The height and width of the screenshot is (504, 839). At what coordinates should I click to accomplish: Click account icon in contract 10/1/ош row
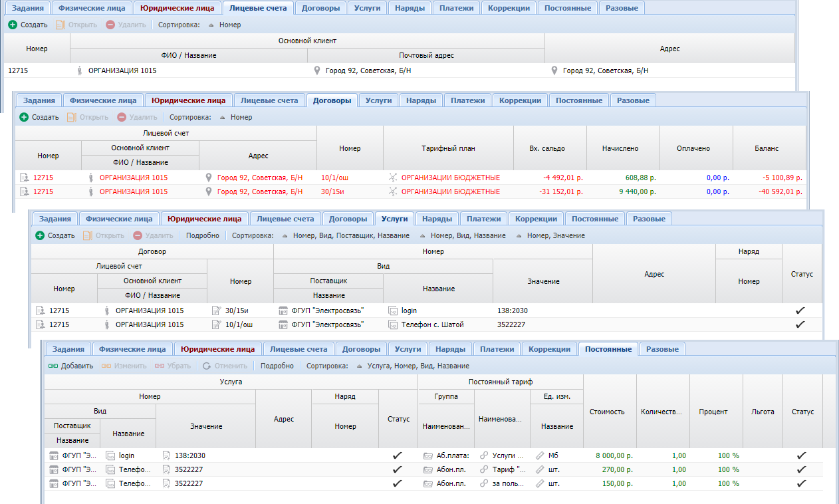pyautogui.click(x=25, y=178)
